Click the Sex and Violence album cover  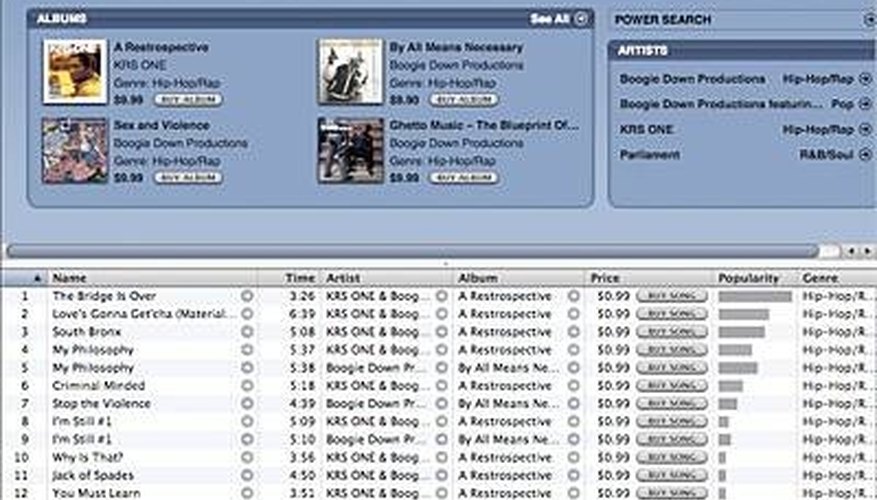pyautogui.click(x=75, y=150)
